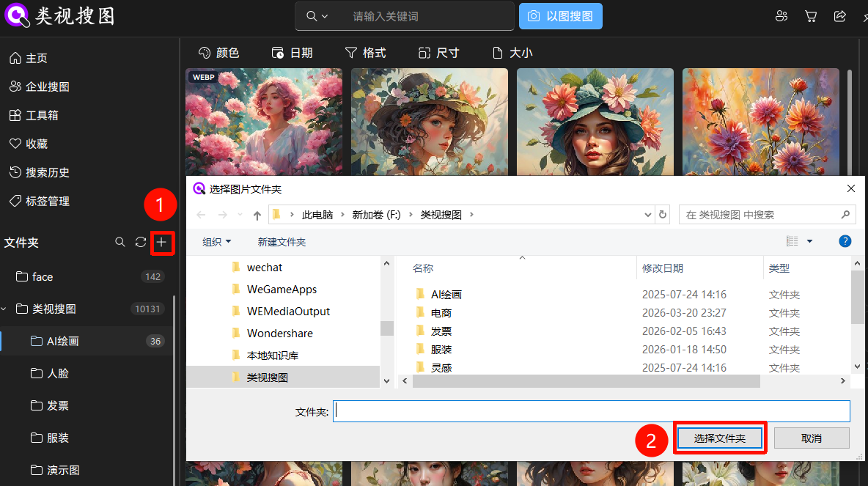Open the users icon in top bar

click(781, 16)
